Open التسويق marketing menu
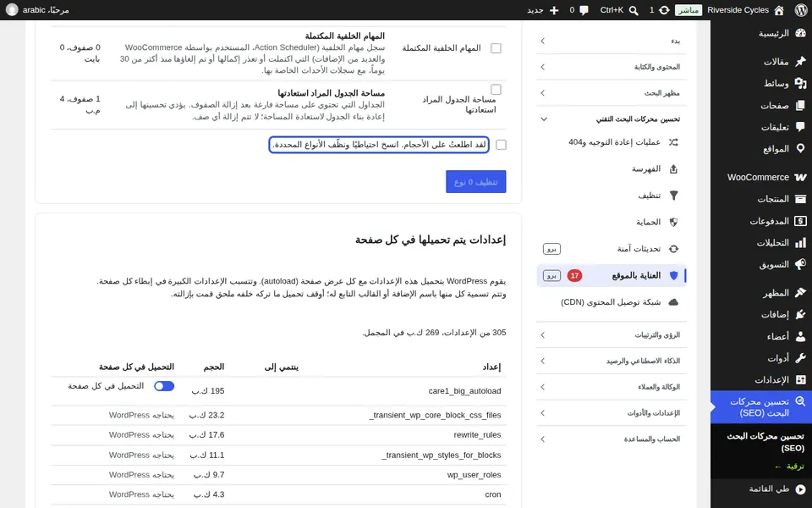The width and height of the screenshot is (812, 508). [x=782, y=264]
